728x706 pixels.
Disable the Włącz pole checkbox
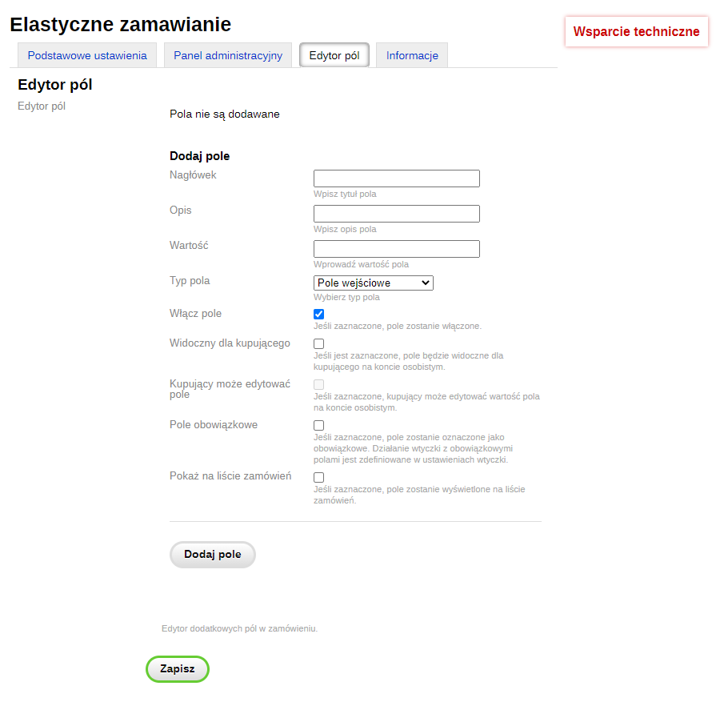tap(318, 314)
